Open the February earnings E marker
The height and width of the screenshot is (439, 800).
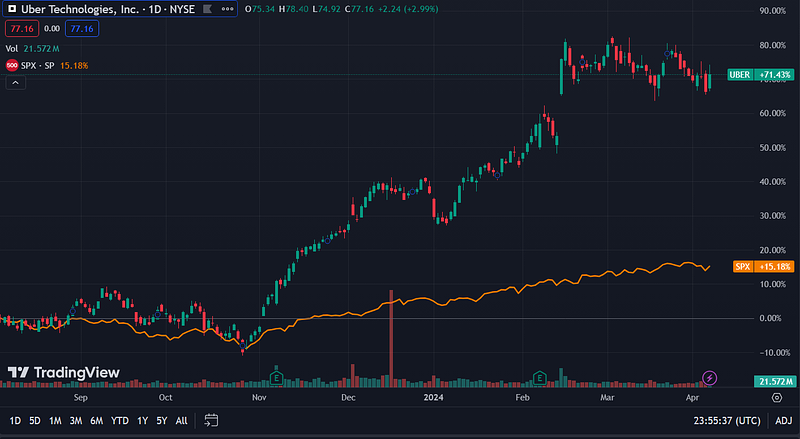click(539, 378)
